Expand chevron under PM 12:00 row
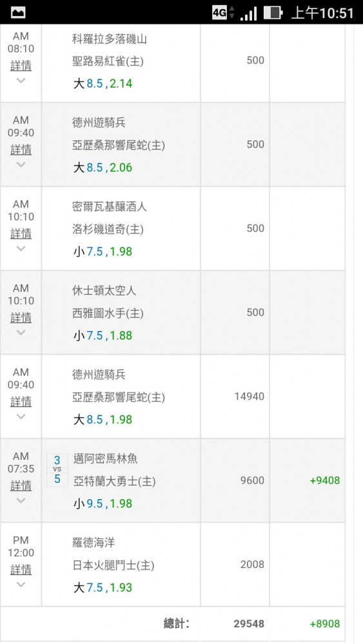The width and height of the screenshot is (363, 644). tap(21, 585)
